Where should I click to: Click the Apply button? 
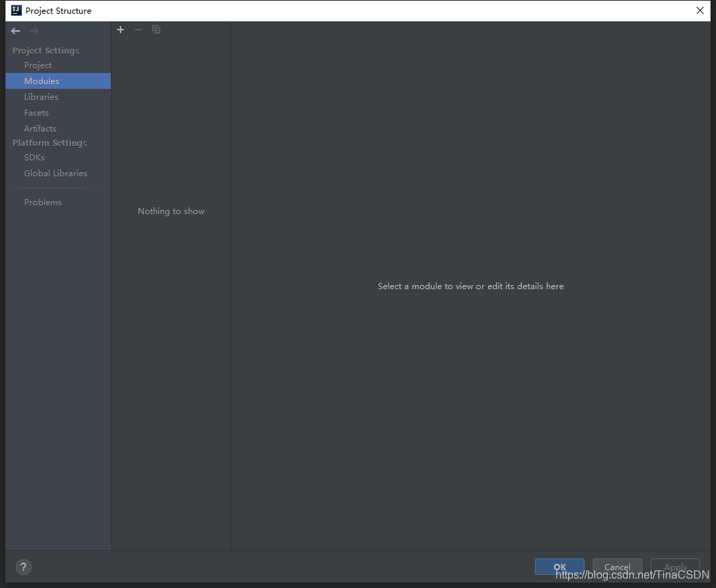pos(675,567)
